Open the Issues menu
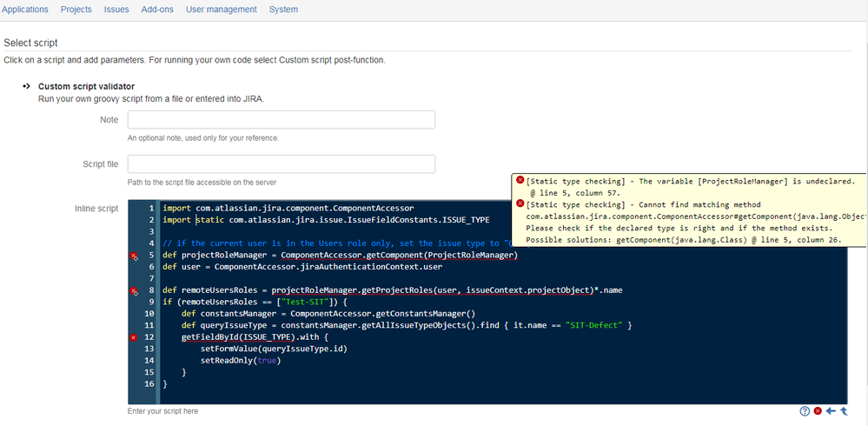868x426 pixels. click(x=116, y=10)
